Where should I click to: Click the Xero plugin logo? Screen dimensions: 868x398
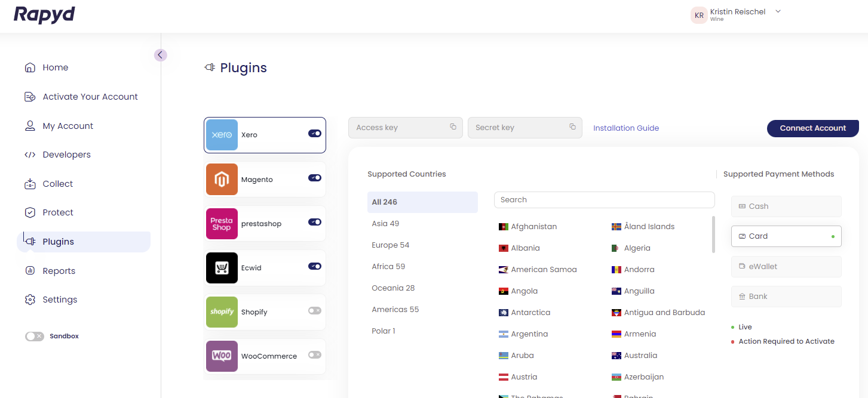pos(222,135)
